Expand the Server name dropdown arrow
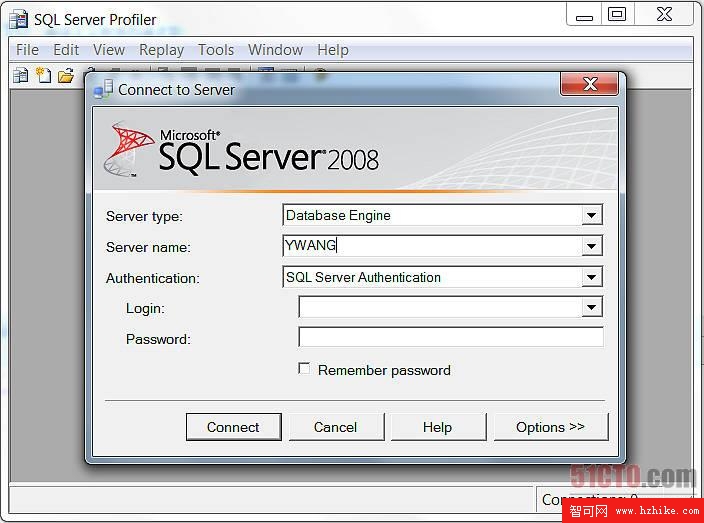Image resolution: width=704 pixels, height=523 pixels. coord(592,246)
